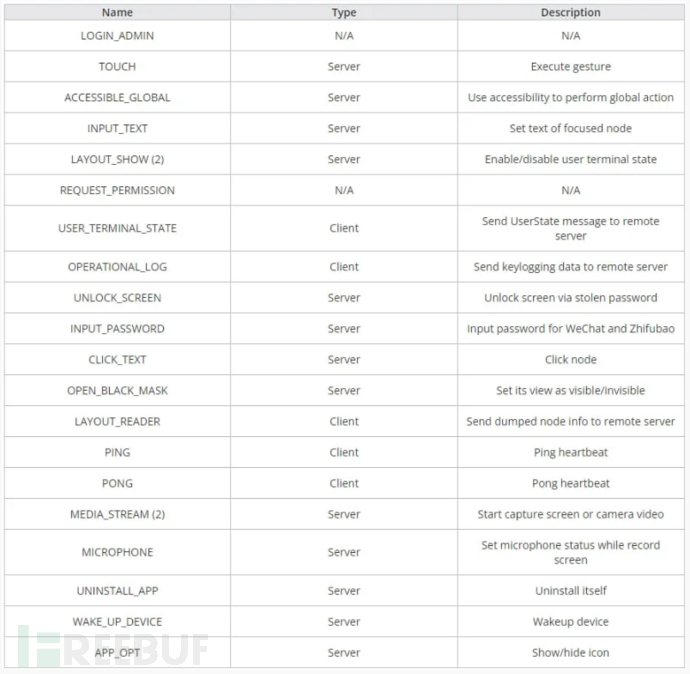Select the INPUT_TEXT name cell
This screenshot has height=674, width=690.
coord(117,129)
